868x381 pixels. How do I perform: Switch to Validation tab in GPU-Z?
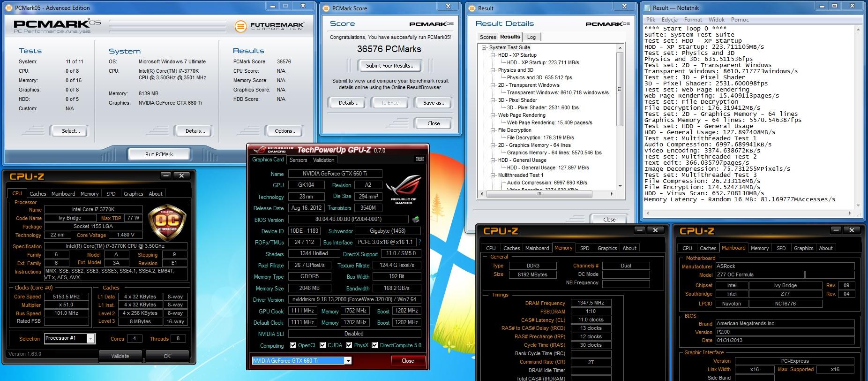[324, 160]
